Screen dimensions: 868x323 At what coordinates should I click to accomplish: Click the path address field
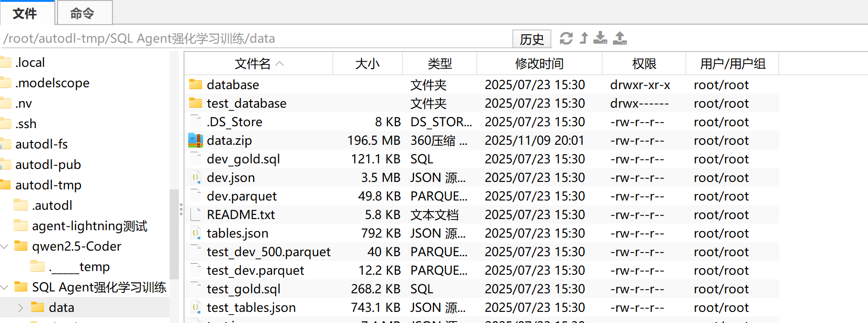[x=232, y=39]
